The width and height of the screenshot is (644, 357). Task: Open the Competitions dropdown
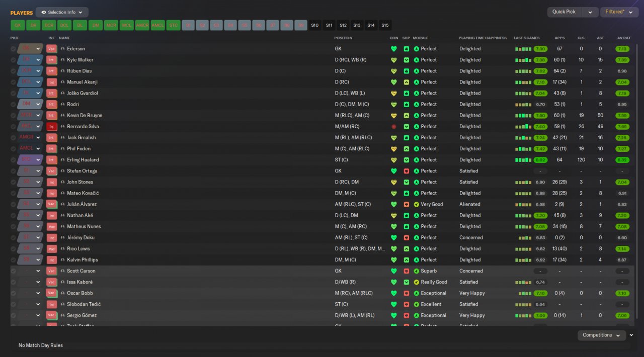(x=601, y=335)
